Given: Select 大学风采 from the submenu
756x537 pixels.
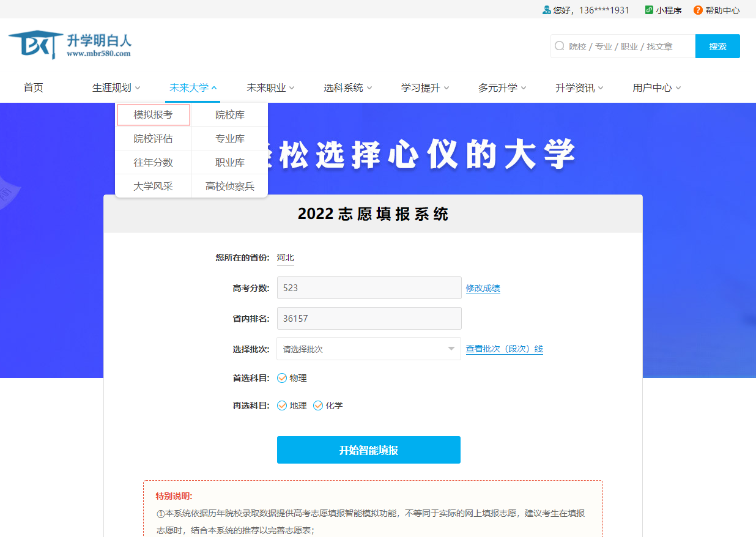Looking at the screenshot, I should (154, 186).
